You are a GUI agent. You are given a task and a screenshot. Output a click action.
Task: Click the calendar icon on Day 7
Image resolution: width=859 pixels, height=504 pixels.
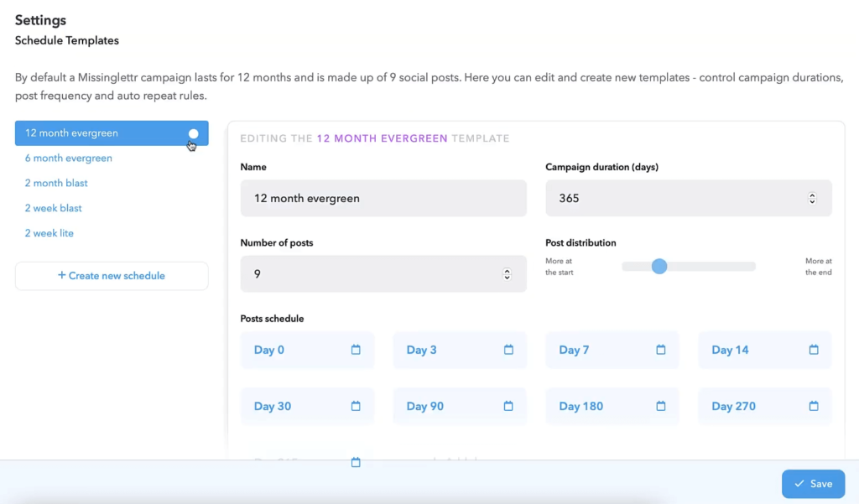(661, 350)
